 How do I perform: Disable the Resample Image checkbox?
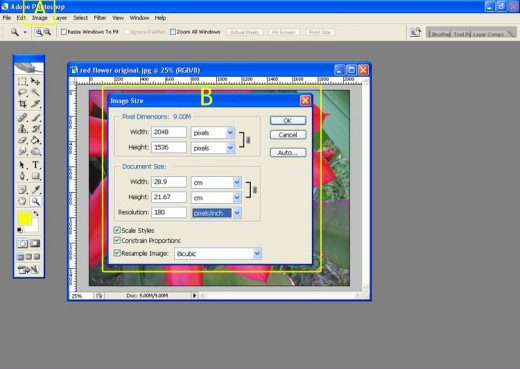pyautogui.click(x=117, y=253)
